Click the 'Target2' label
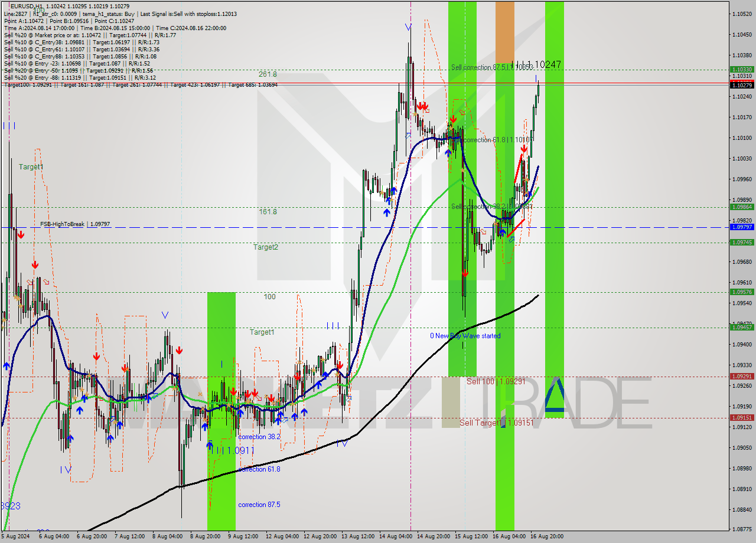This screenshot has height=543, width=756. [x=266, y=247]
